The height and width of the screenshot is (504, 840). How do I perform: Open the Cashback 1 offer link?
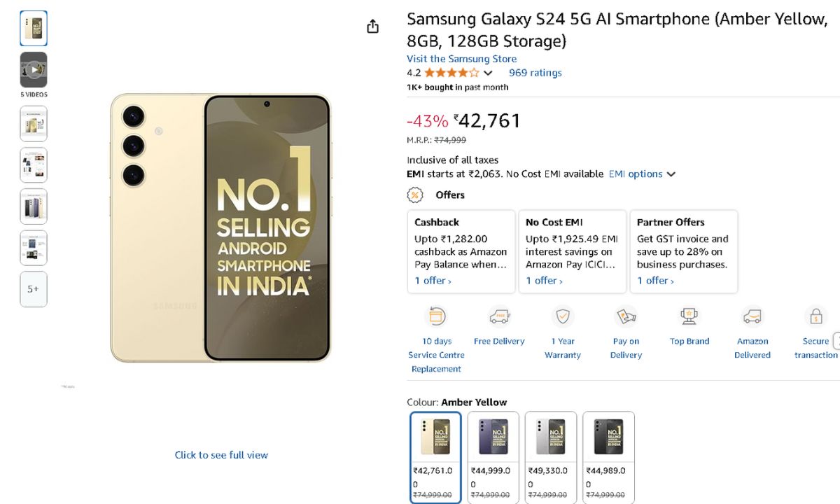433,281
